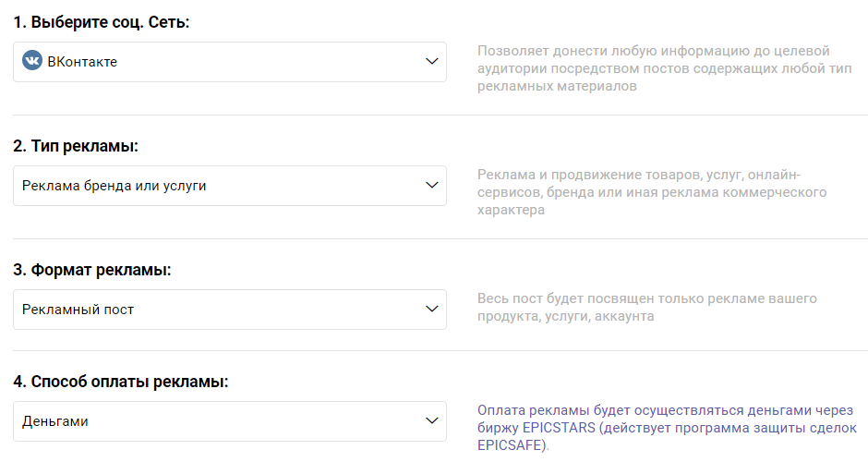Click the chevron arrow beside Деньгами
This screenshot has width=868, height=462.
pos(431,420)
